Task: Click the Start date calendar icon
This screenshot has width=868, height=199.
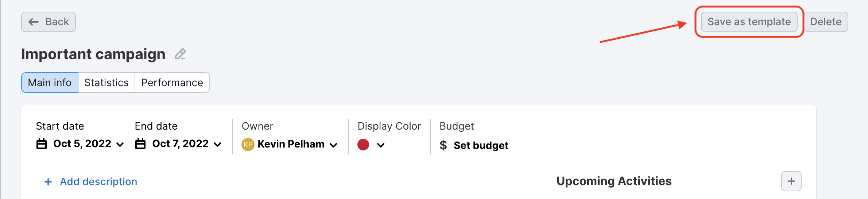Action: coord(42,144)
